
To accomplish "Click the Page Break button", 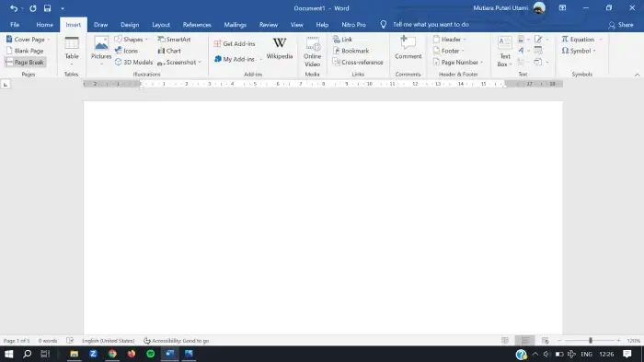I will (x=26, y=62).
